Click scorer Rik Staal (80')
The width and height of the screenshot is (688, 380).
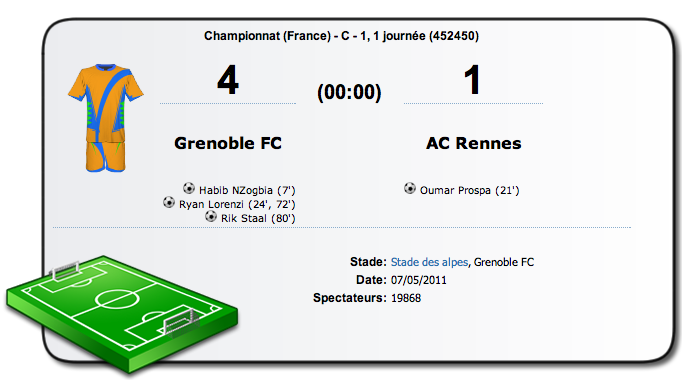(x=258, y=219)
